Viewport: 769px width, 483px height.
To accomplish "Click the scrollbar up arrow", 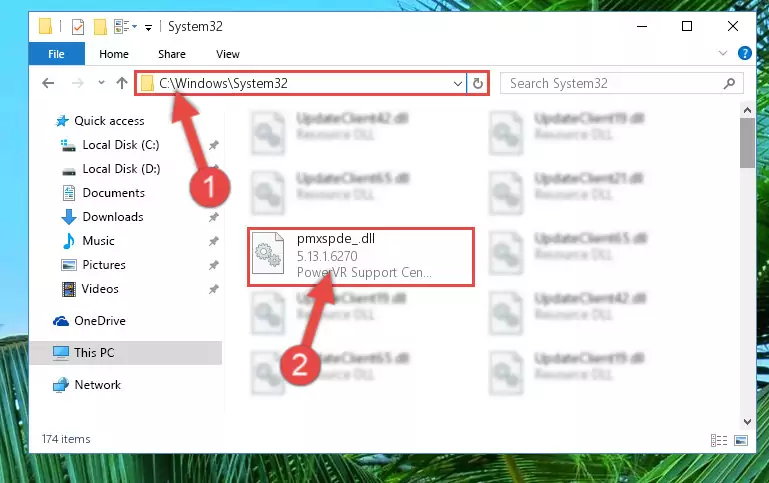I will [747, 110].
